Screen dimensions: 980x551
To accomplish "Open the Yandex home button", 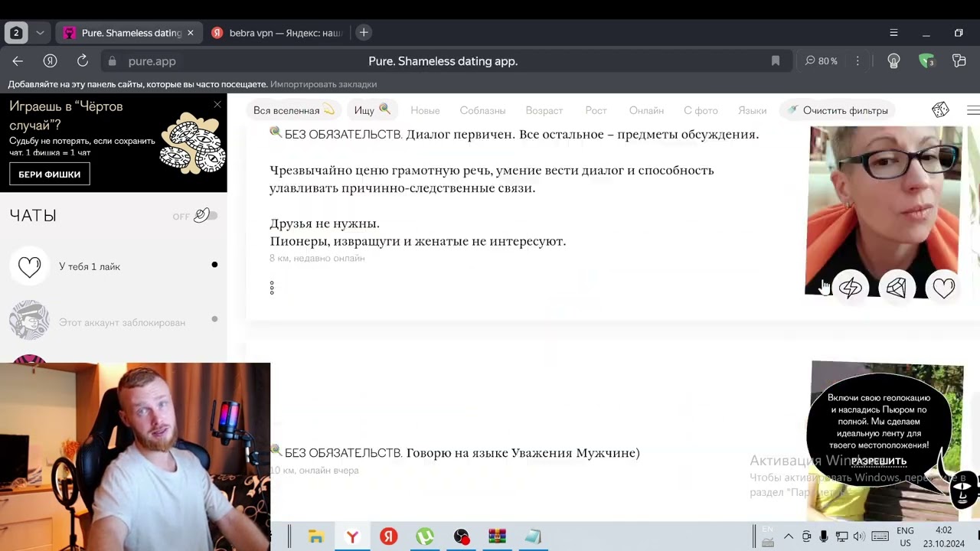I will pos(51,61).
